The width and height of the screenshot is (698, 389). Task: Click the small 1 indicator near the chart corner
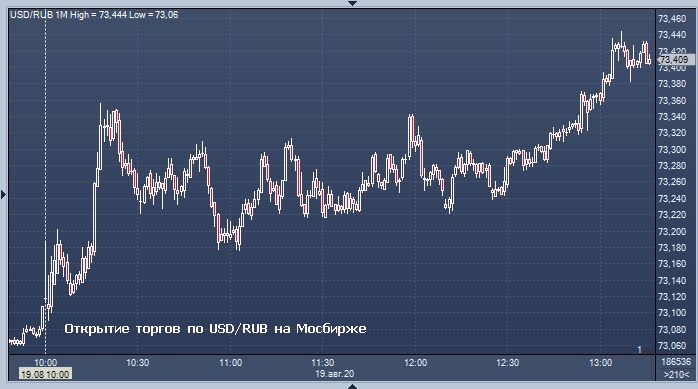(640, 350)
